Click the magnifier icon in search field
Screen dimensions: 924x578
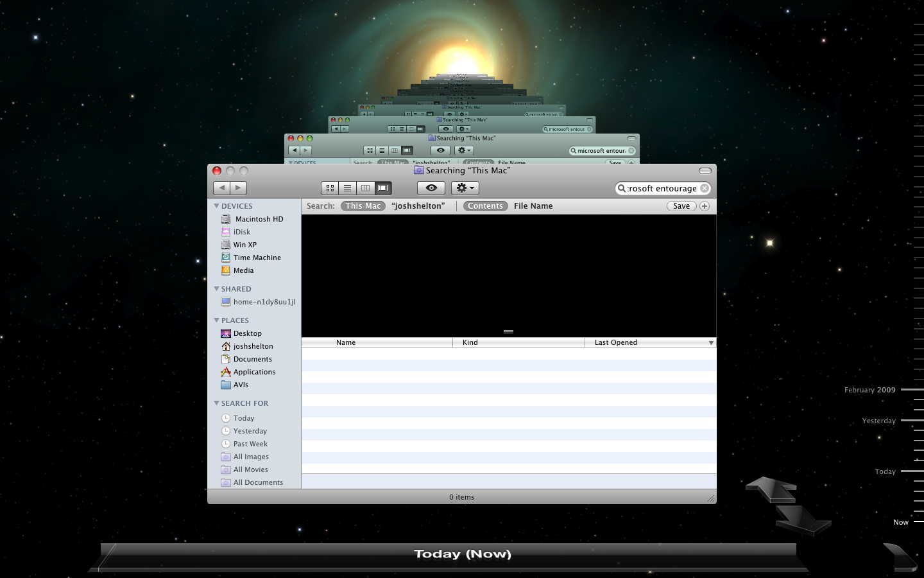point(622,188)
